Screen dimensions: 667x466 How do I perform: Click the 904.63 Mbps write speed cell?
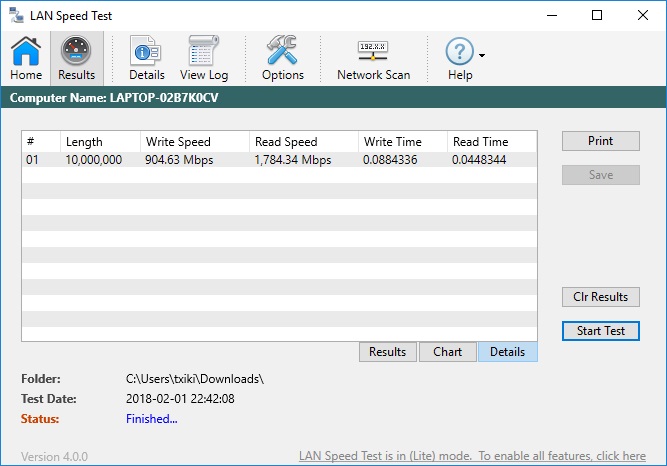coord(179,160)
